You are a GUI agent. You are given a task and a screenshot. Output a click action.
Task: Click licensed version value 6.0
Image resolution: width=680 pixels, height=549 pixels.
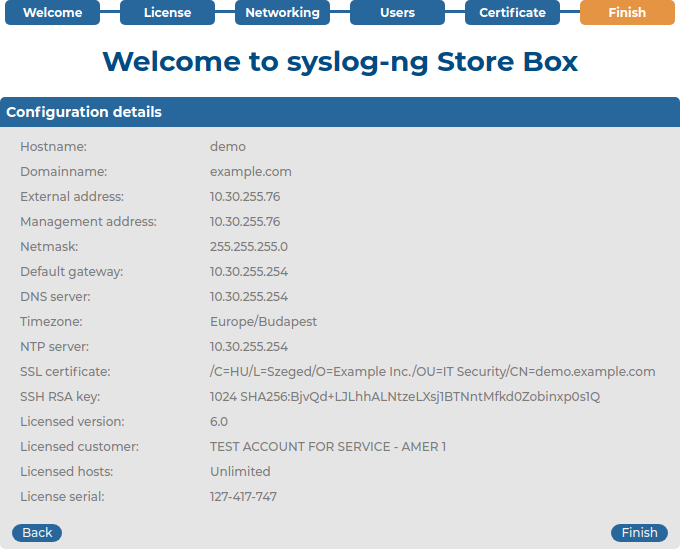click(x=219, y=422)
